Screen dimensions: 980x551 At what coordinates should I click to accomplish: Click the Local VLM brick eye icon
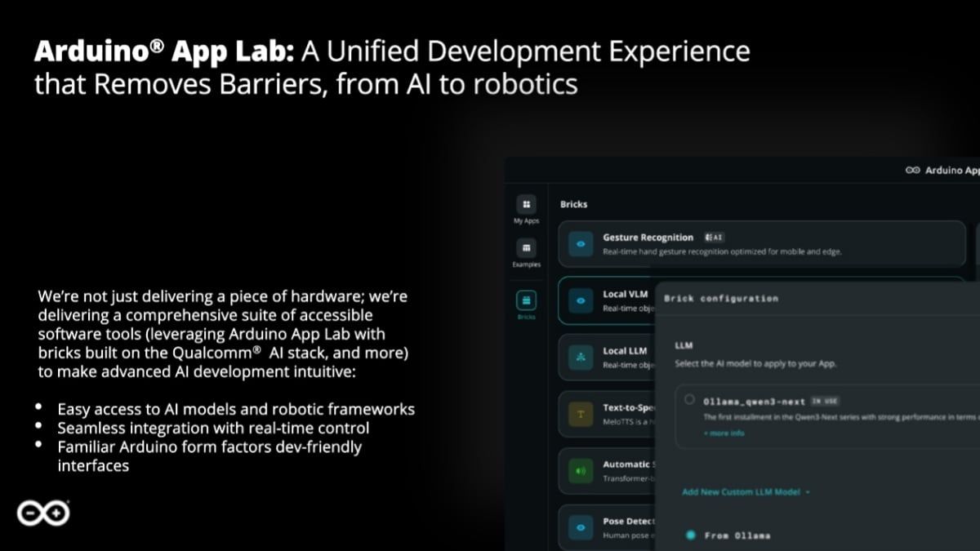pyautogui.click(x=581, y=300)
